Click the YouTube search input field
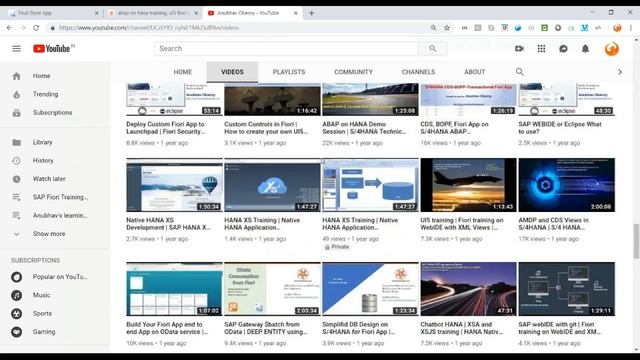 coord(286,49)
